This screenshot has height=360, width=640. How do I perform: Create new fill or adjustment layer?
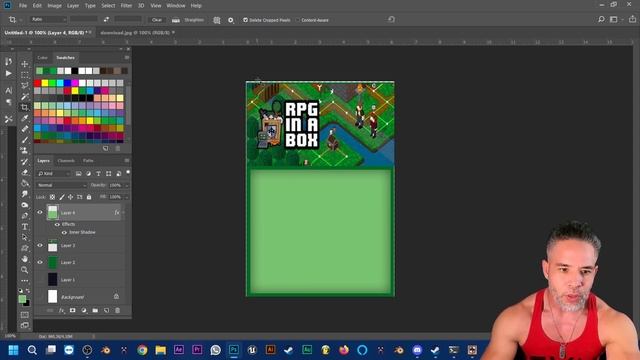(84, 311)
